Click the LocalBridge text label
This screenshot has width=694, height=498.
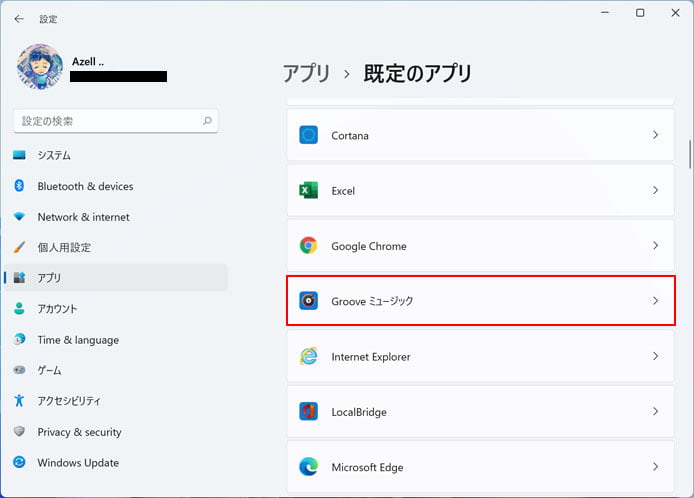(359, 412)
